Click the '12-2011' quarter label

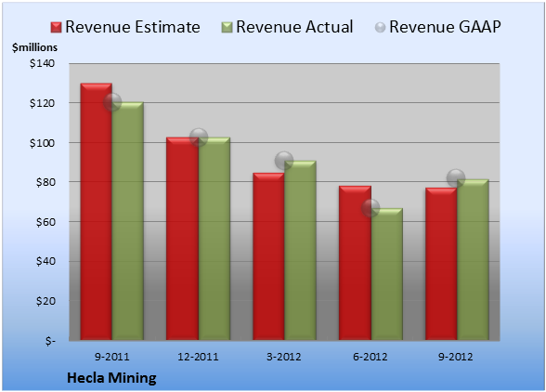tap(198, 357)
